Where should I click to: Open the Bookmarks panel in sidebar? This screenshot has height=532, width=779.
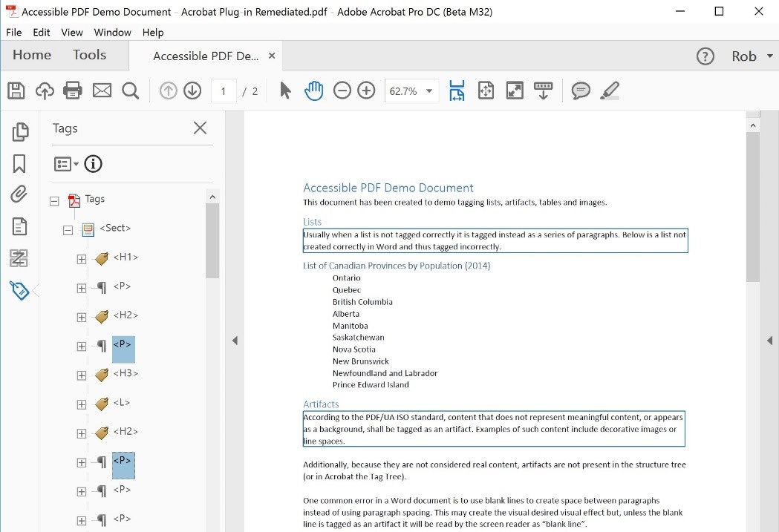19,163
